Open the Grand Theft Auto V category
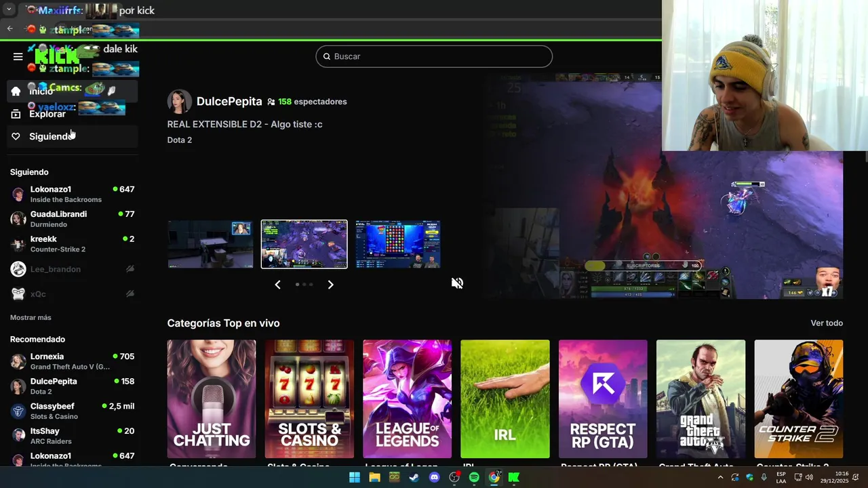Image resolution: width=868 pixels, height=488 pixels. [701, 399]
